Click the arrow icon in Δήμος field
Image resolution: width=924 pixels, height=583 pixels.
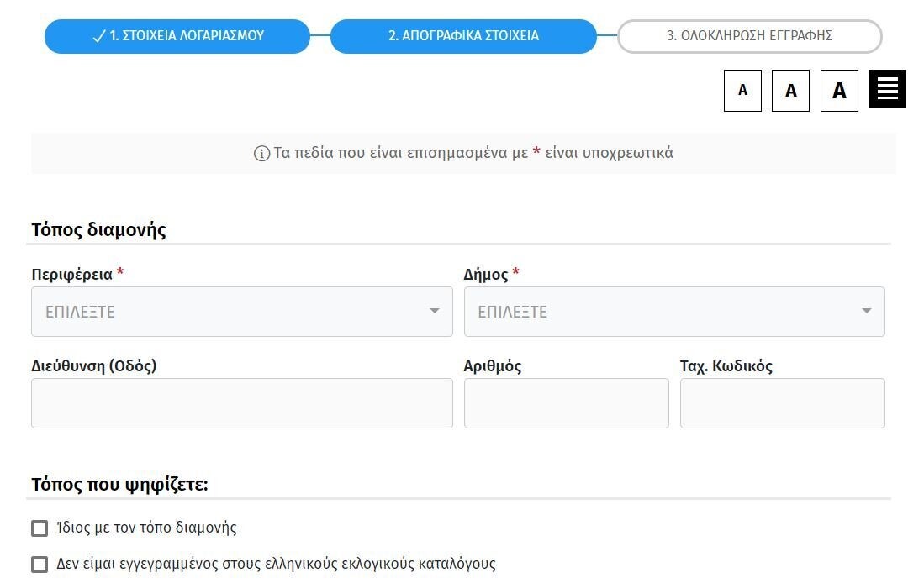pos(867,312)
